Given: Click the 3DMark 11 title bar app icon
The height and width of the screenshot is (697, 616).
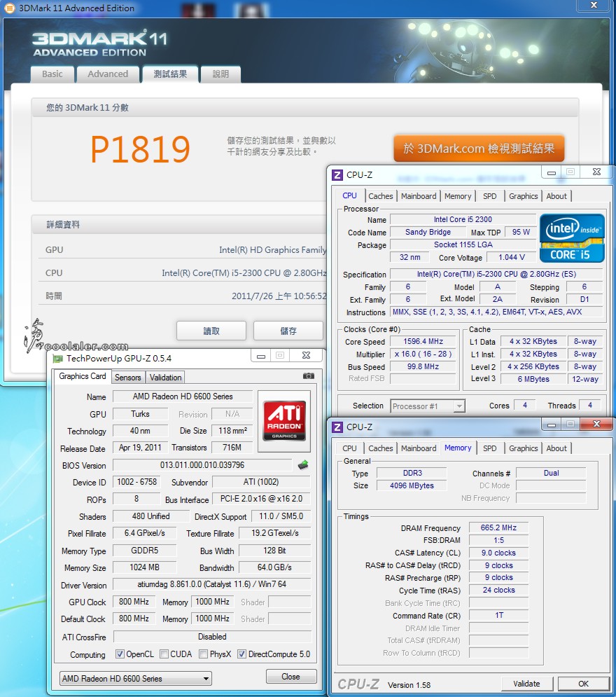Looking at the screenshot, I should pyautogui.click(x=9, y=8).
